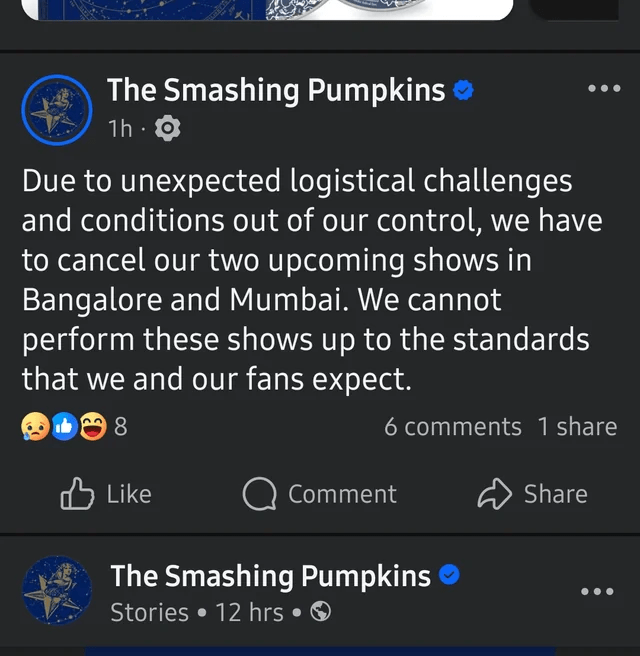Tap the sad face reaction emoji

[x=34, y=427]
